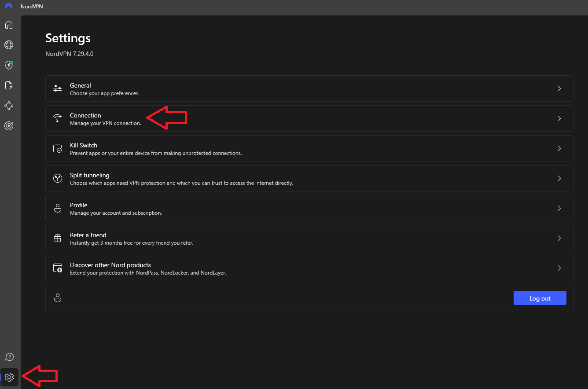This screenshot has width=588, height=389.
Task: Click 'Instantly get 3 months free' description
Action: coord(132,243)
